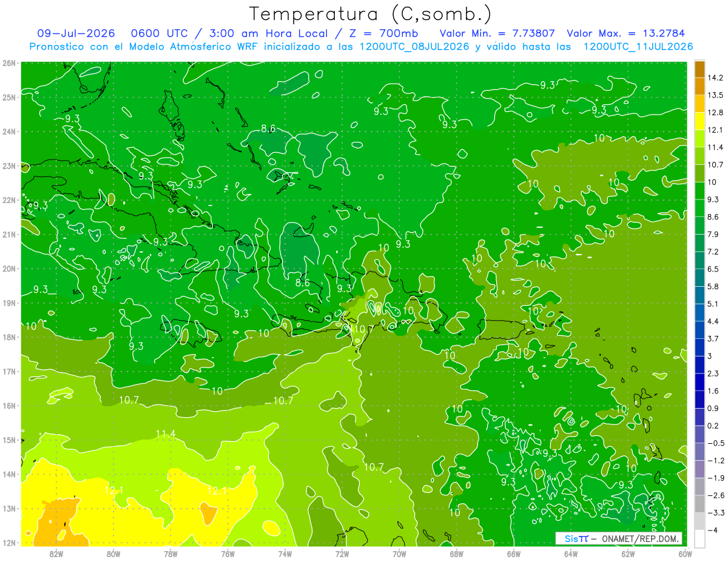Click longitude axis label "72W"
728x562 pixels.
pos(342,553)
